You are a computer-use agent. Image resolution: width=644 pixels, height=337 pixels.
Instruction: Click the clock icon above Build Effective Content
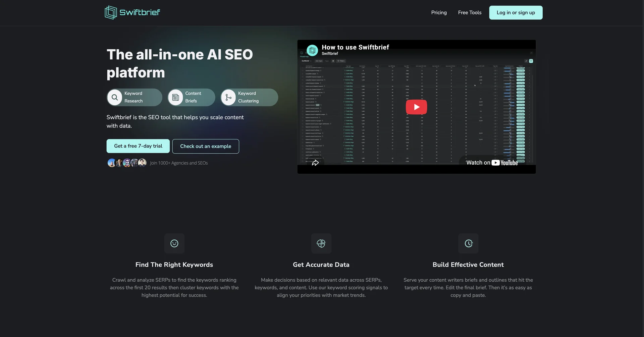point(468,243)
